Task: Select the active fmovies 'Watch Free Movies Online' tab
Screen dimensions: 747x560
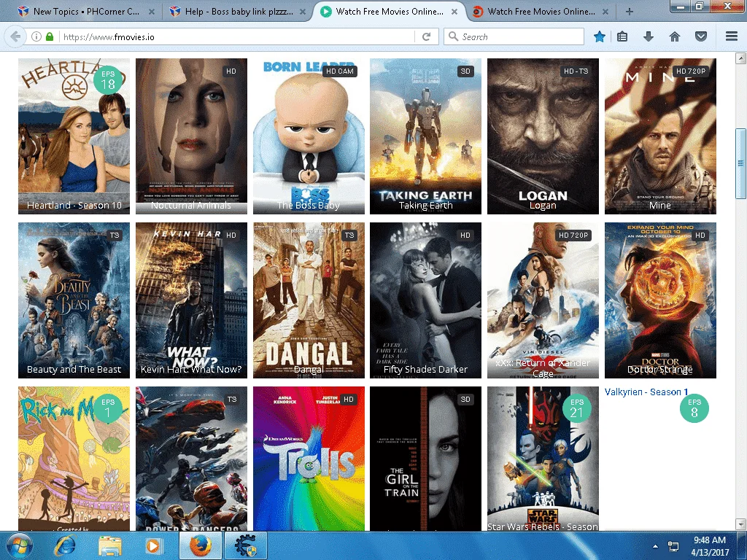Action: click(390, 12)
